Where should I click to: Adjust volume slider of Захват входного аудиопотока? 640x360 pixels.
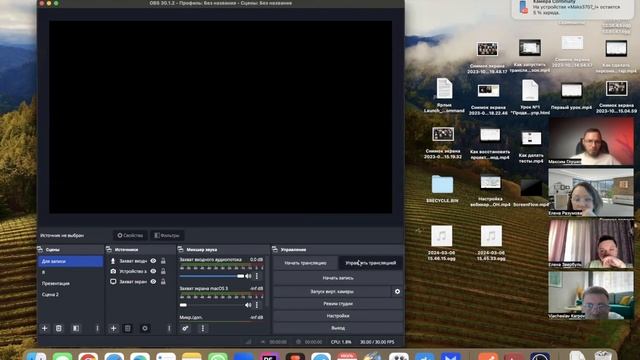(211, 276)
